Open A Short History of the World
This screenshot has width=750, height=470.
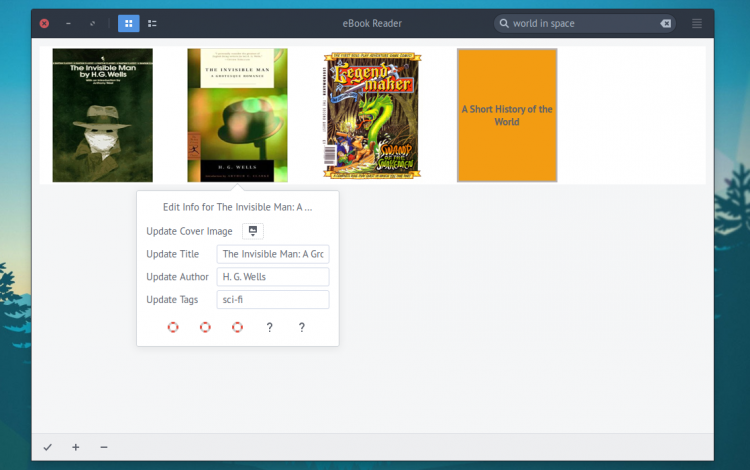[x=507, y=115]
